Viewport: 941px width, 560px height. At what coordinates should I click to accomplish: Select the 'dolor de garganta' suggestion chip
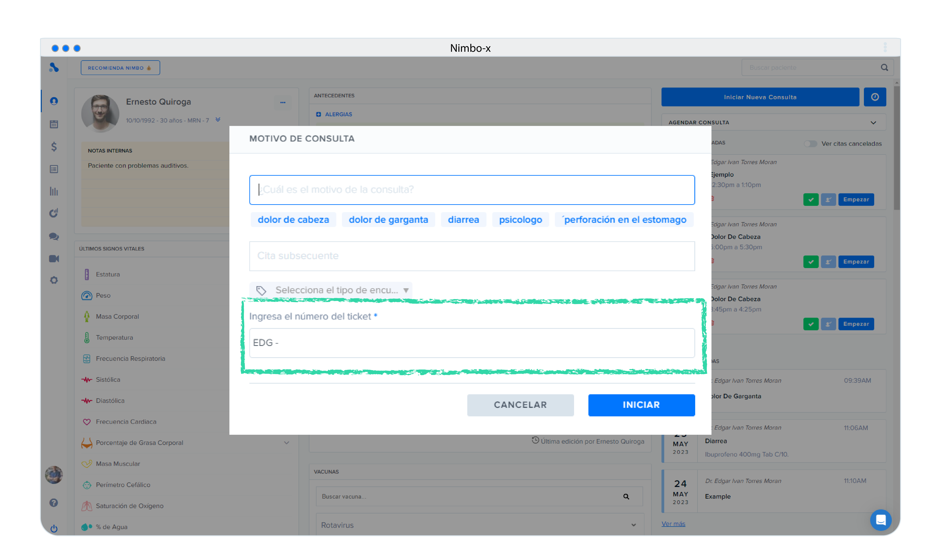pos(388,220)
